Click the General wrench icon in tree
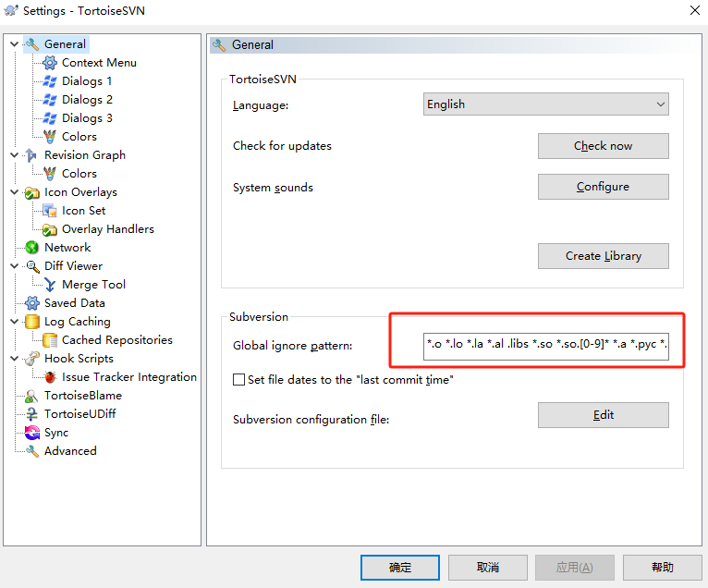This screenshot has width=708, height=588. coord(32,44)
